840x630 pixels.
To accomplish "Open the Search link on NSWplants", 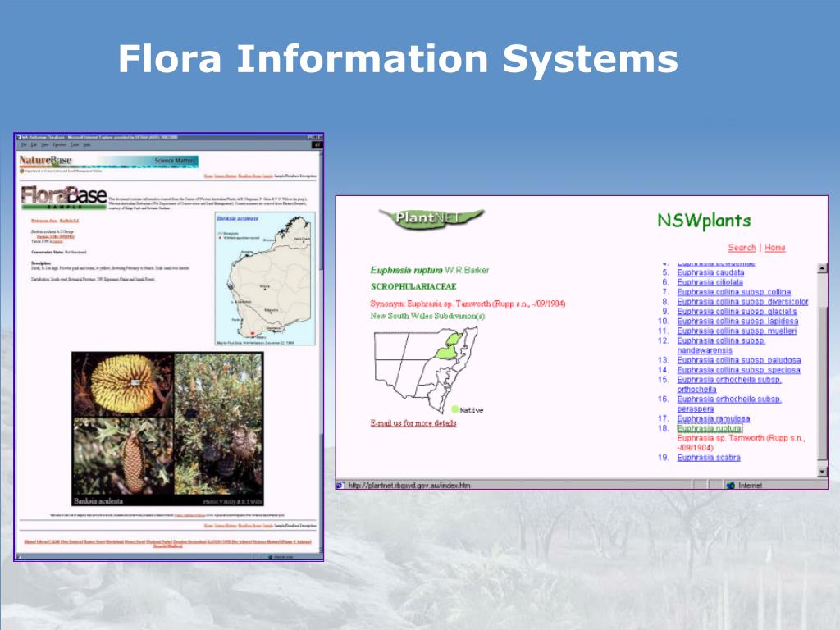I will [x=742, y=248].
